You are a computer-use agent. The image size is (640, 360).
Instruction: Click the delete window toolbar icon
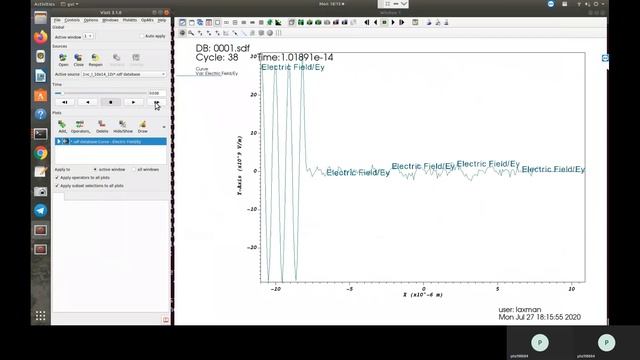point(209,22)
